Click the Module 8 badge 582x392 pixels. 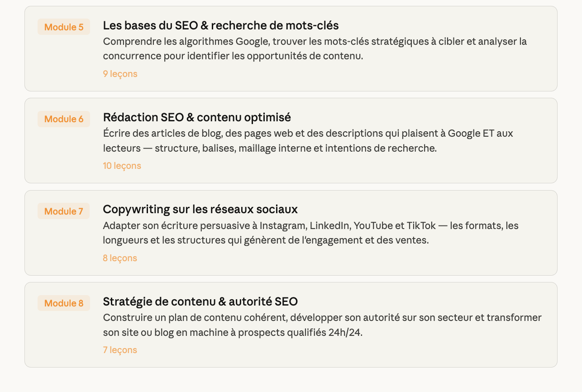(x=64, y=303)
